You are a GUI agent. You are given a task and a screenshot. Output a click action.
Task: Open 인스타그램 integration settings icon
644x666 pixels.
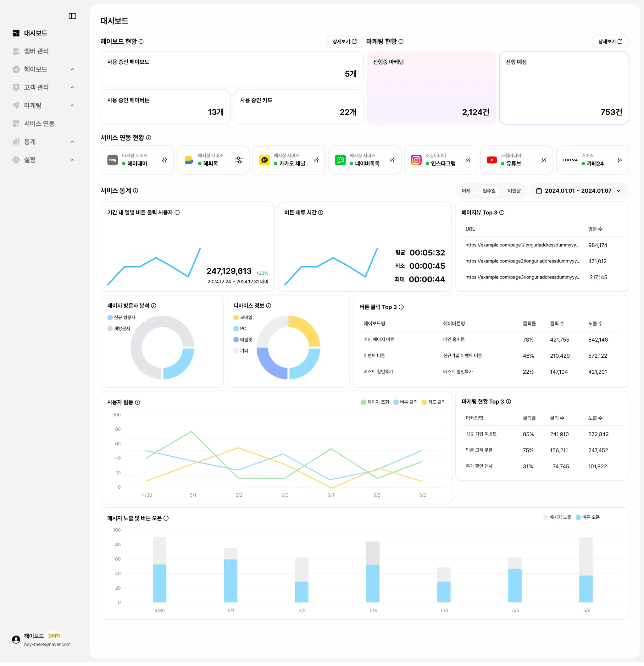468,160
